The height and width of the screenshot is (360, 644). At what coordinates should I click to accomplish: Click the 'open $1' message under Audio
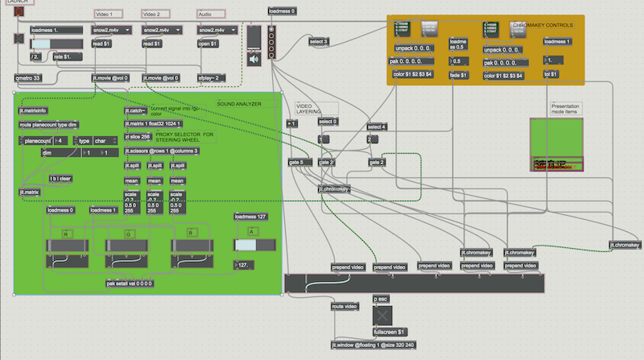[x=209, y=43]
